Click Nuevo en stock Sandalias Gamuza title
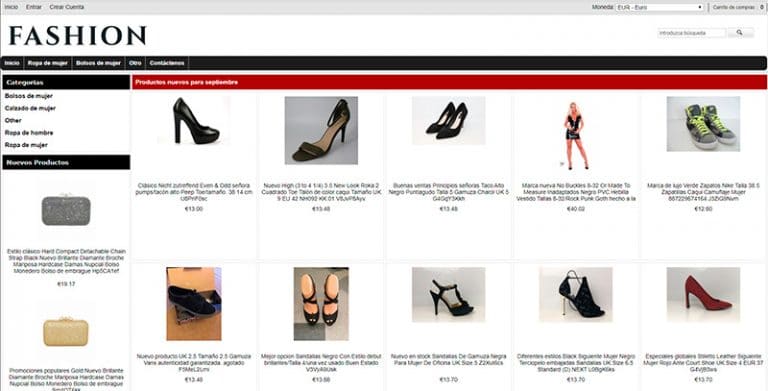Viewport: 768px width, 391px height. tap(449, 360)
